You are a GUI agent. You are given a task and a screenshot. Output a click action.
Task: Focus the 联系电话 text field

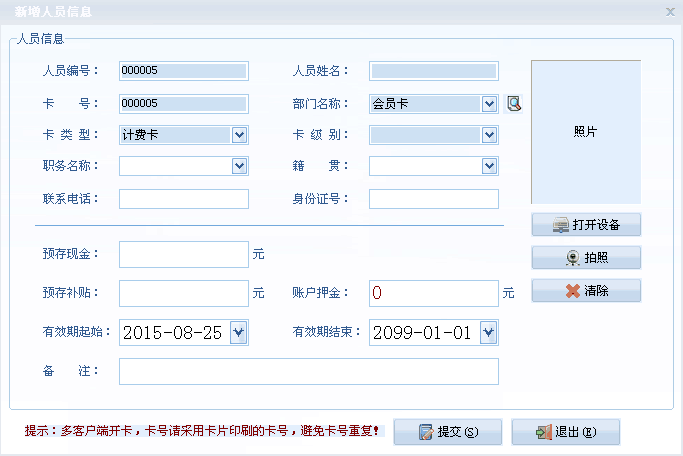[183, 199]
